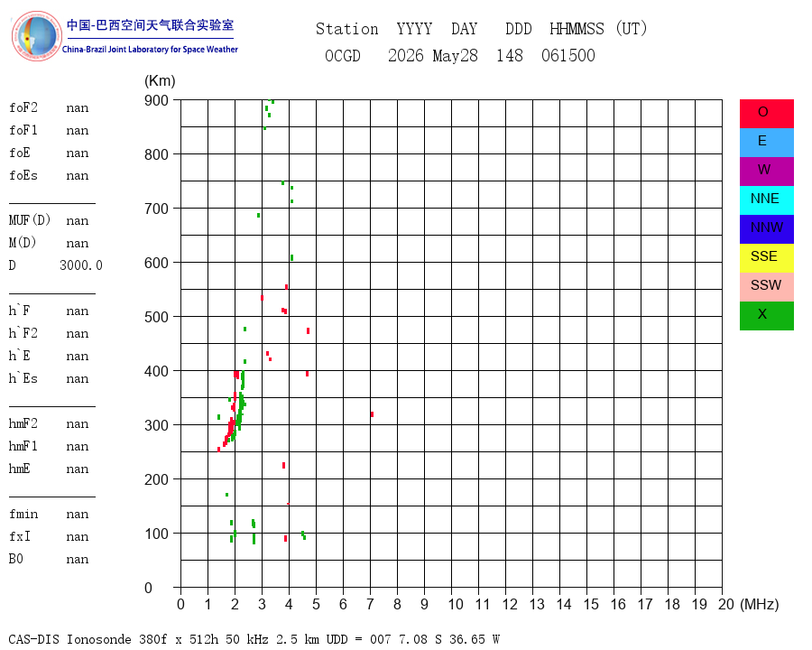Click the CAS-DIS Ionosonde footer text
The height and width of the screenshot is (650, 812).
point(69,639)
